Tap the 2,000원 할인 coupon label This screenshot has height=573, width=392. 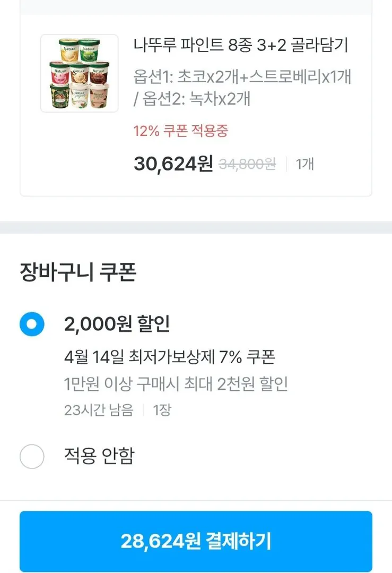click(x=117, y=323)
